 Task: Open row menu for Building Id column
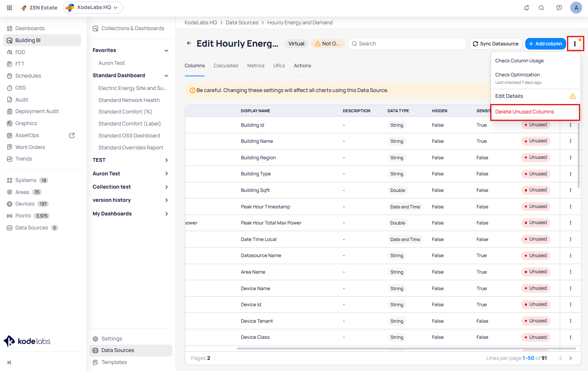[571, 125]
